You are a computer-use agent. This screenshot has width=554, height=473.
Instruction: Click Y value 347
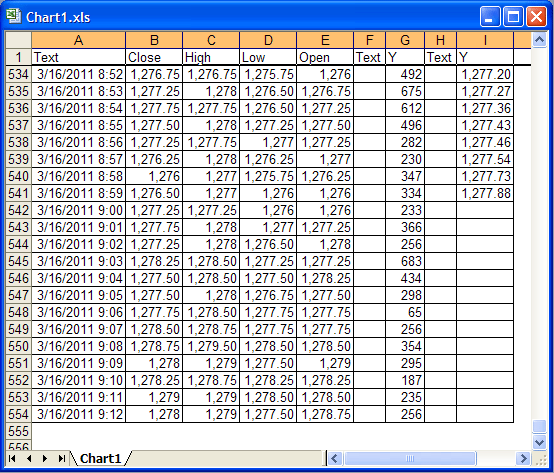[x=405, y=176]
